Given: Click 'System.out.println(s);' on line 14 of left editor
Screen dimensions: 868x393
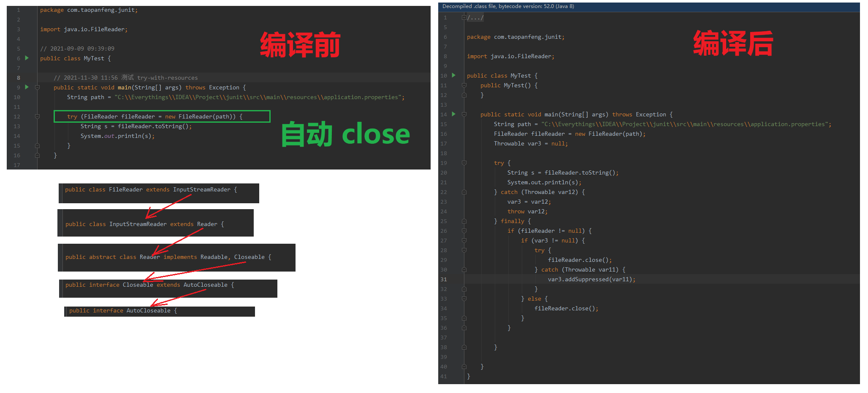Looking at the screenshot, I should tap(117, 136).
